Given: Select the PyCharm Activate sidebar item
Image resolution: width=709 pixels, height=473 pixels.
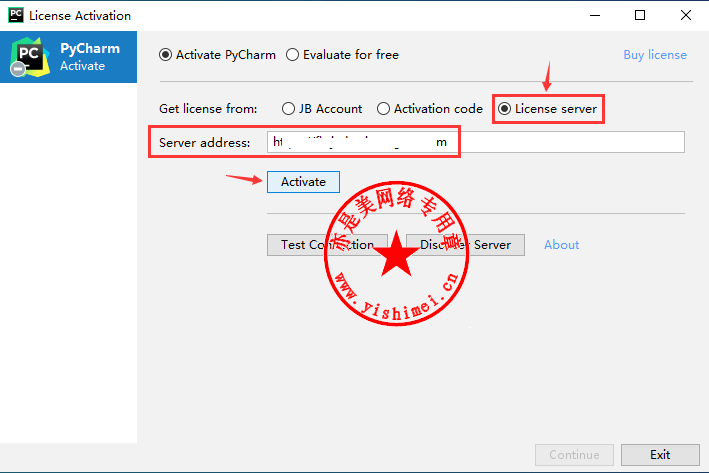Looking at the screenshot, I should coord(68,57).
